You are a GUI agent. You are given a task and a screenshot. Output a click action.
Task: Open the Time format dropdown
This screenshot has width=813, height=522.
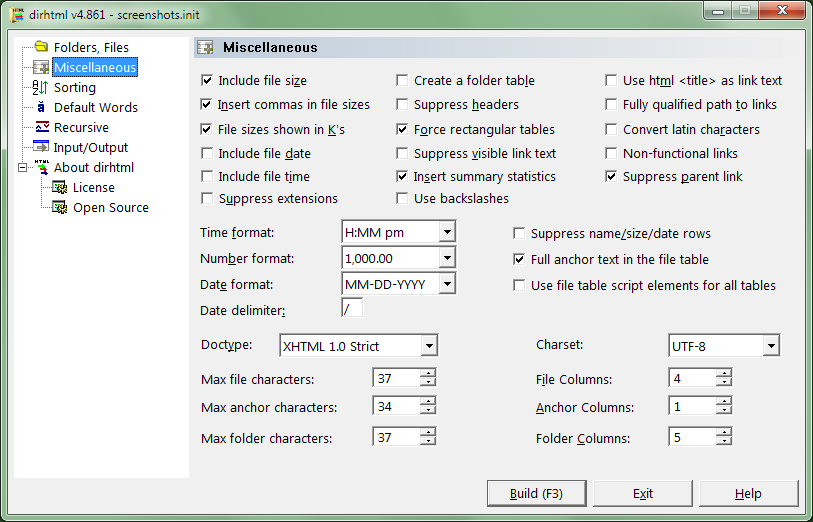click(x=447, y=232)
